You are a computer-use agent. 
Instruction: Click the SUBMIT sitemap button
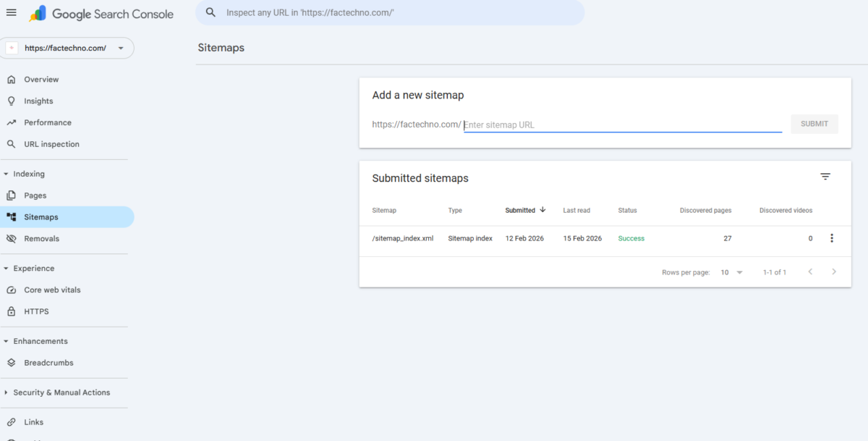[814, 124]
